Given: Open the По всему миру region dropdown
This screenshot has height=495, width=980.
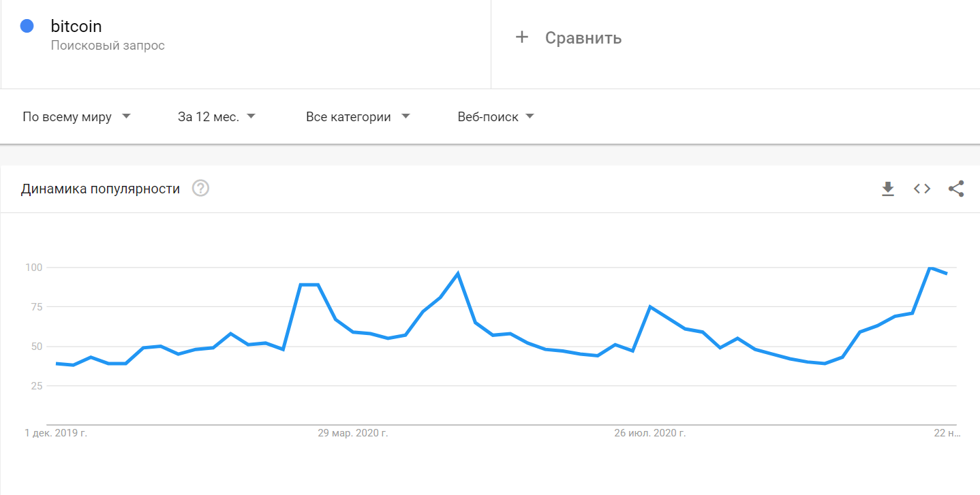Looking at the screenshot, I should 76,117.
